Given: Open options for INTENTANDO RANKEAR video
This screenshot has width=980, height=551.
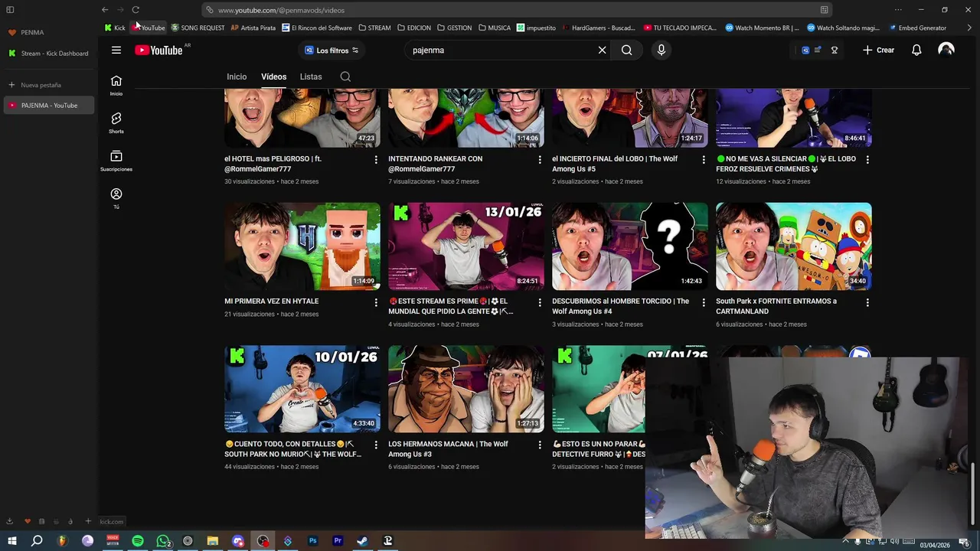Looking at the screenshot, I should (539, 160).
